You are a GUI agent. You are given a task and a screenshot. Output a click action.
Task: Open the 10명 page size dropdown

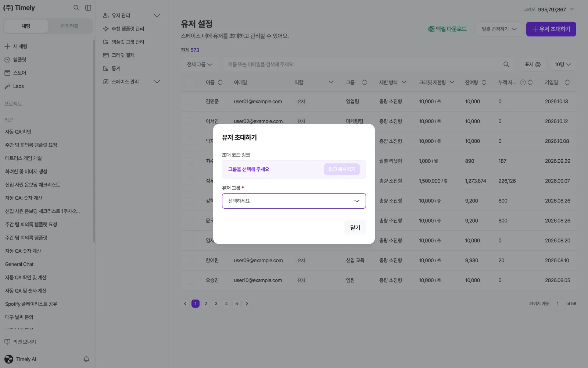coord(563,64)
